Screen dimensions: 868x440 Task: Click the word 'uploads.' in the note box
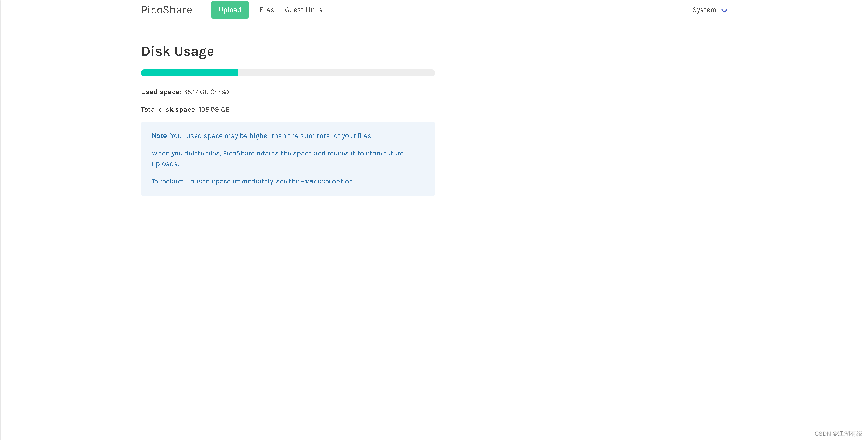(x=165, y=164)
